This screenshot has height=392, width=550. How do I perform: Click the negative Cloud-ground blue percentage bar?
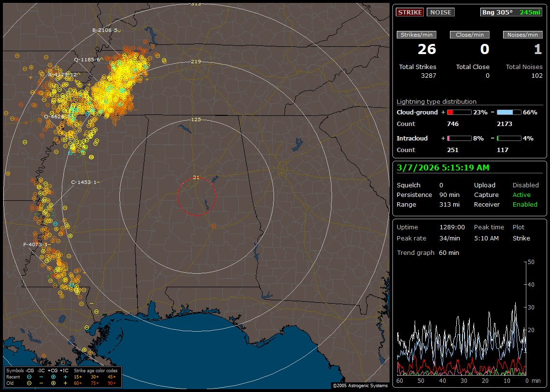(509, 112)
